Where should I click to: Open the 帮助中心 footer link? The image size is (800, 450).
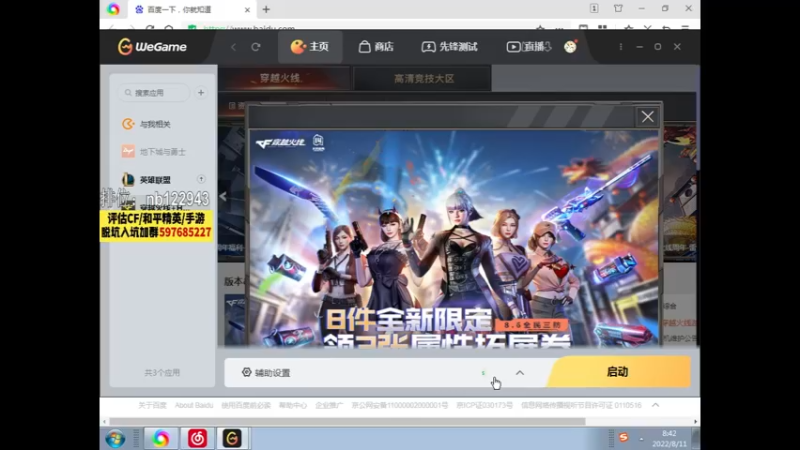click(293, 405)
